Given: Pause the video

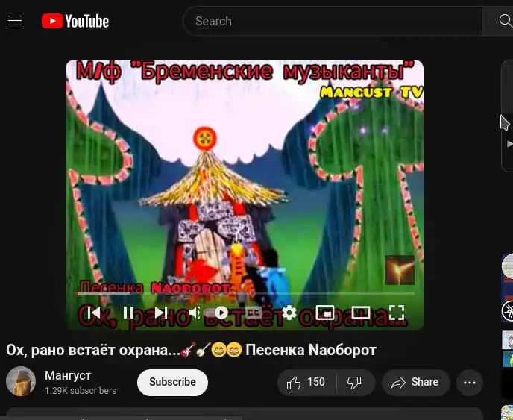Looking at the screenshot, I should [x=128, y=313].
